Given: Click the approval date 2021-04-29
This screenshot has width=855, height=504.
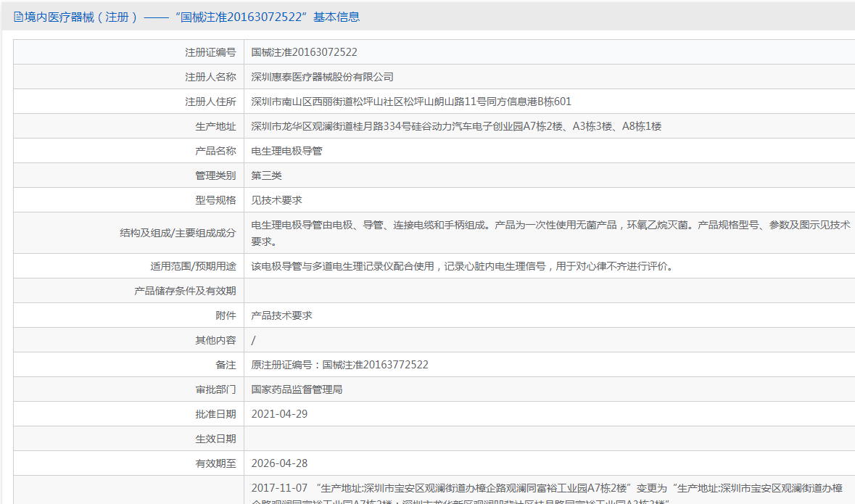Looking at the screenshot, I should [x=279, y=414].
